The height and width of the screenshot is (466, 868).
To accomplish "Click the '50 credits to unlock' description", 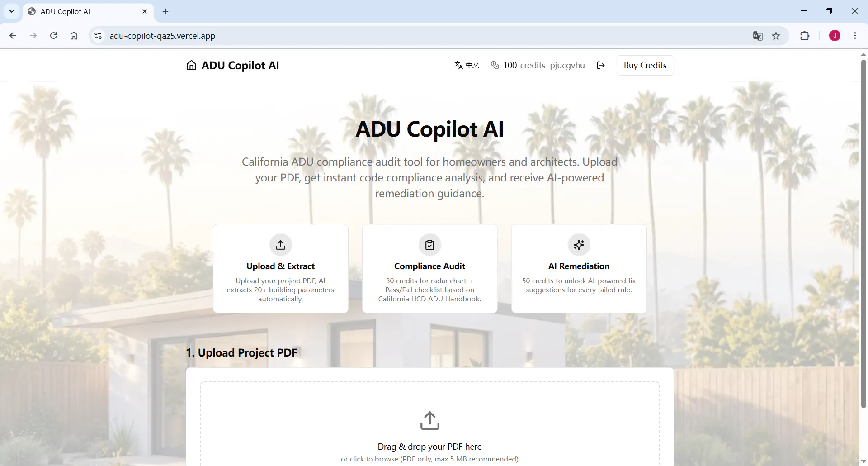I will 579,285.
